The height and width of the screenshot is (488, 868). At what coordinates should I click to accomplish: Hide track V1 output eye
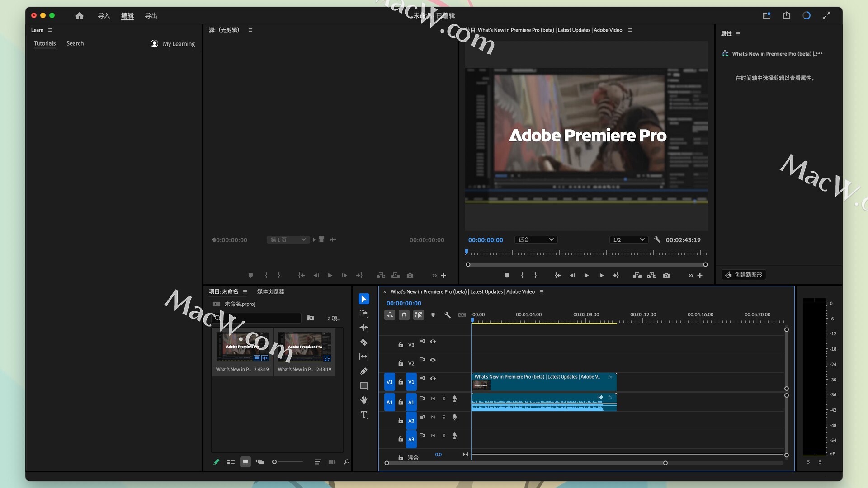point(433,379)
